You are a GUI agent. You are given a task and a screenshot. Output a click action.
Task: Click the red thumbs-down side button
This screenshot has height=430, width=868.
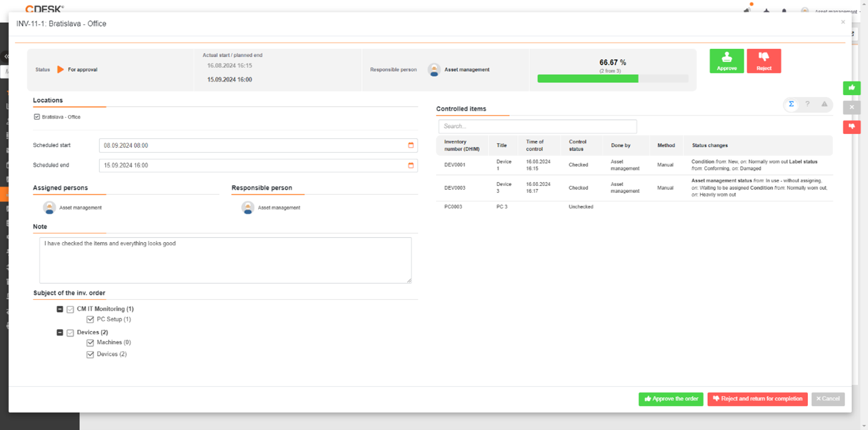pyautogui.click(x=852, y=126)
